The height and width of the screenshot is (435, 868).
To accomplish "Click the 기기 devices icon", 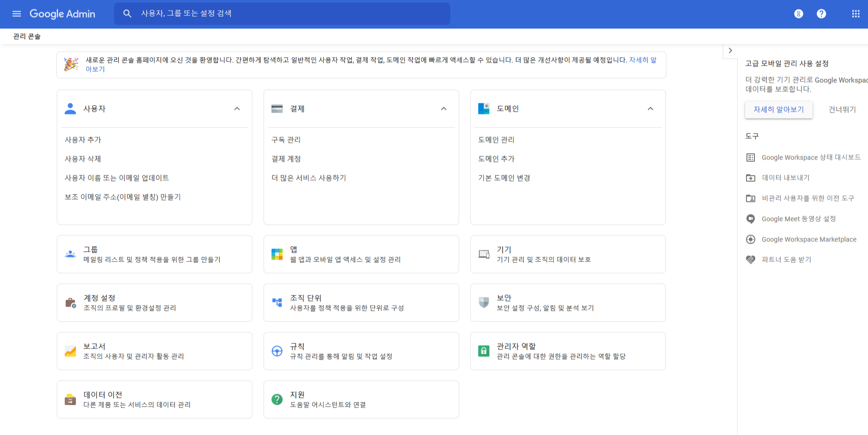I will pyautogui.click(x=484, y=254).
